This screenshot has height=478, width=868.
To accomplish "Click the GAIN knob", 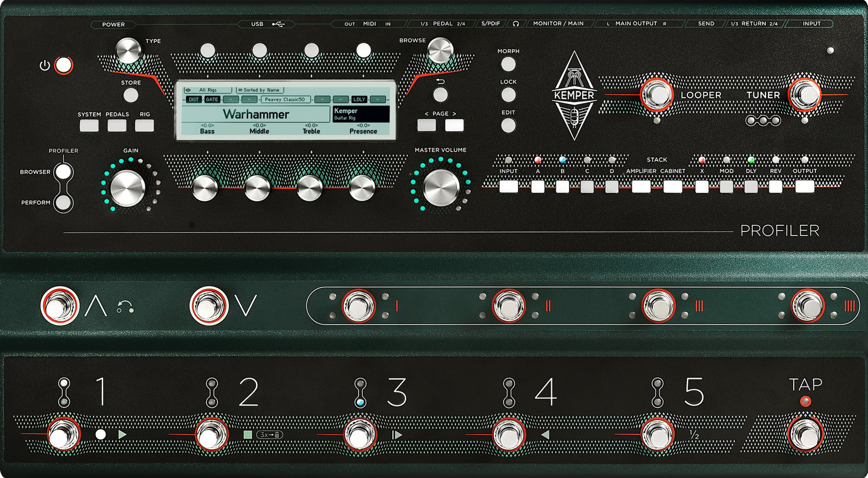I will 127,188.
